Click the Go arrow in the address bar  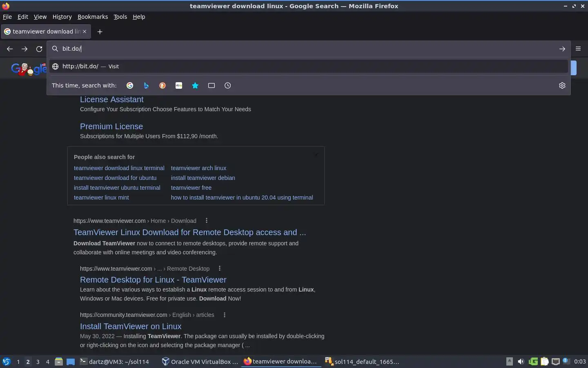pos(562,49)
